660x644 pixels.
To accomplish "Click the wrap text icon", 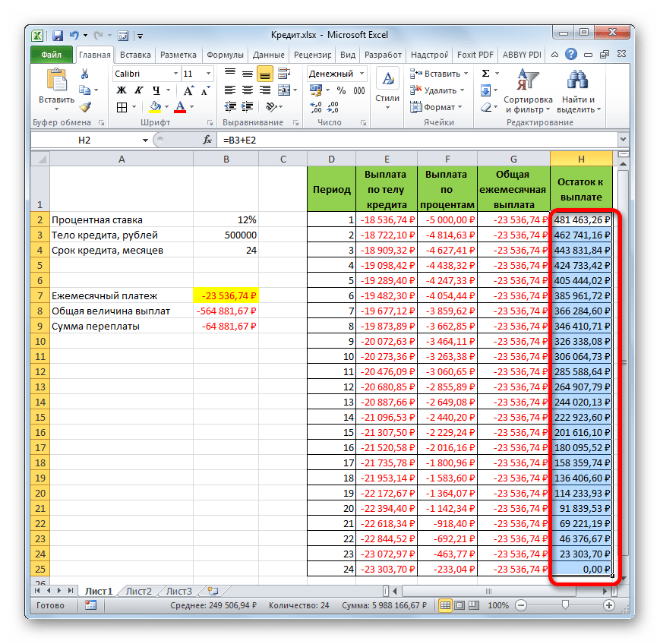I will [284, 74].
